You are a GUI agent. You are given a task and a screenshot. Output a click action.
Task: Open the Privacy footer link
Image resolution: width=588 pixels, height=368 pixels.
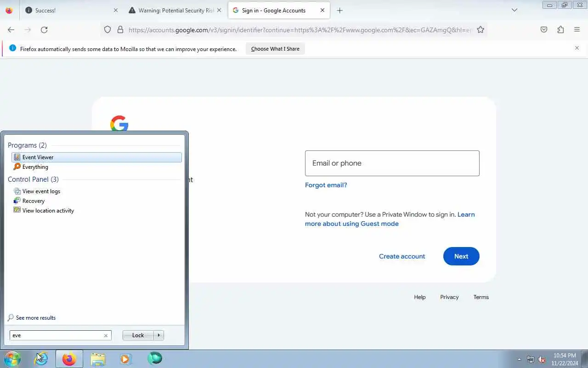click(x=449, y=297)
